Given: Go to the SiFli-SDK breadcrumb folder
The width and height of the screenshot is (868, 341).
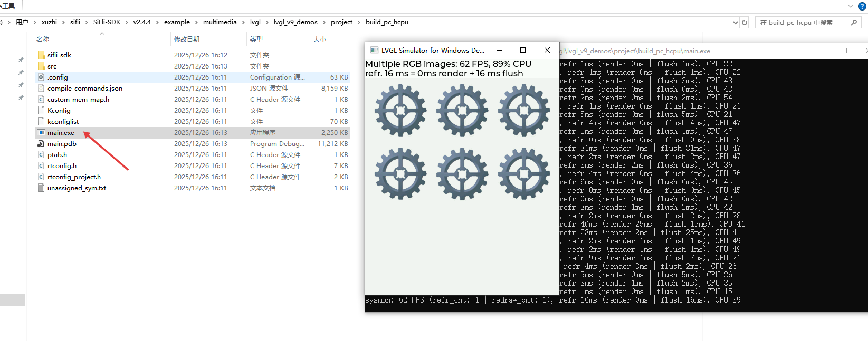Looking at the screenshot, I should pos(107,22).
